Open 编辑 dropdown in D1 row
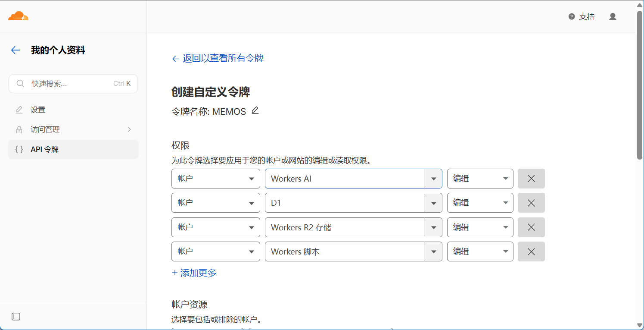The width and height of the screenshot is (644, 330). [x=480, y=203]
